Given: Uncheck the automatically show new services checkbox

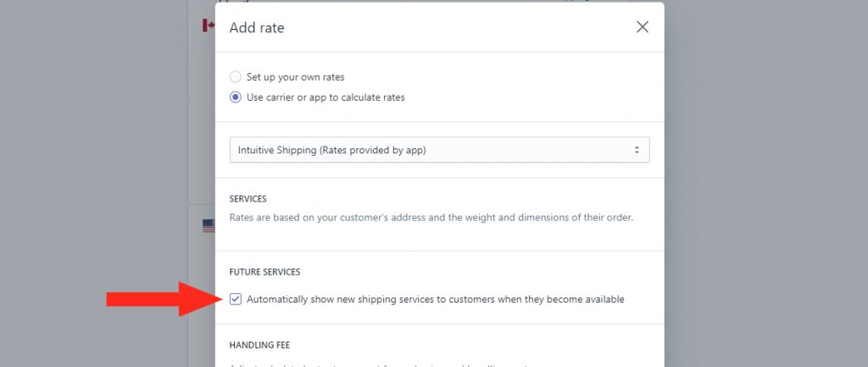Looking at the screenshot, I should click(x=236, y=299).
